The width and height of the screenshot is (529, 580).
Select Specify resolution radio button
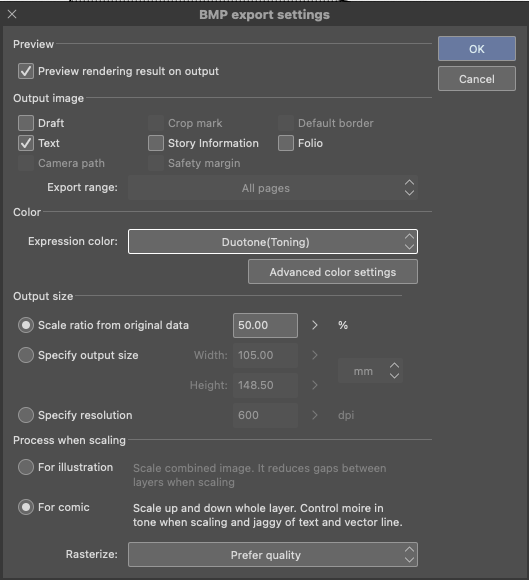[26, 415]
